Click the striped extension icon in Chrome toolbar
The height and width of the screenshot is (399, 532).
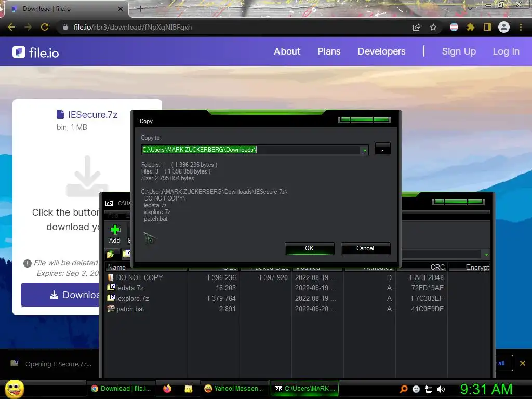point(454,27)
